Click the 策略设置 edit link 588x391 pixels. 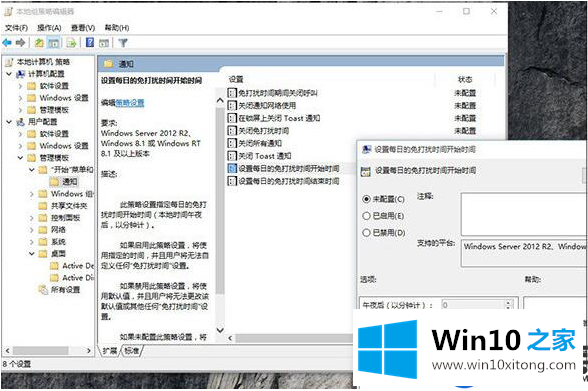pyautogui.click(x=130, y=103)
